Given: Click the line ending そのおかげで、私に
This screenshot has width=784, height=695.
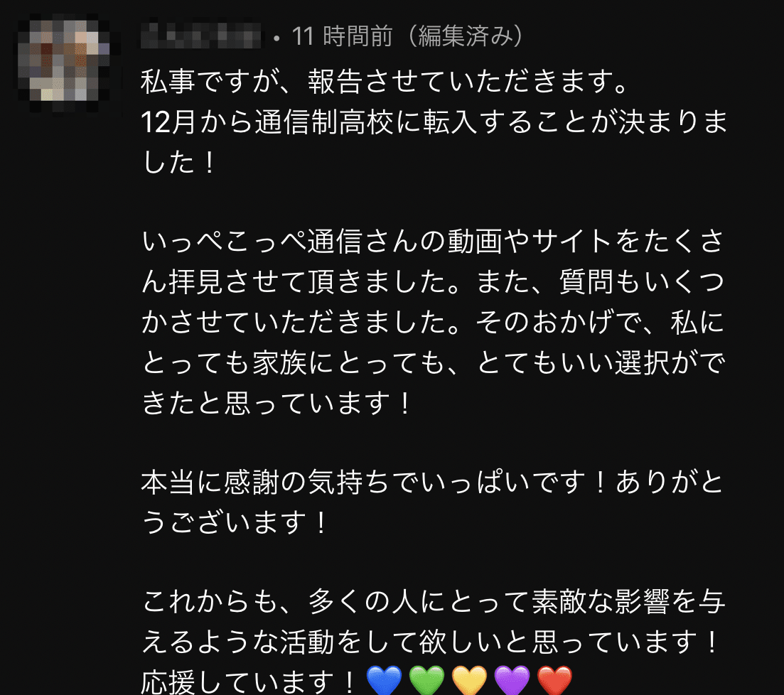Looking at the screenshot, I should [x=433, y=322].
